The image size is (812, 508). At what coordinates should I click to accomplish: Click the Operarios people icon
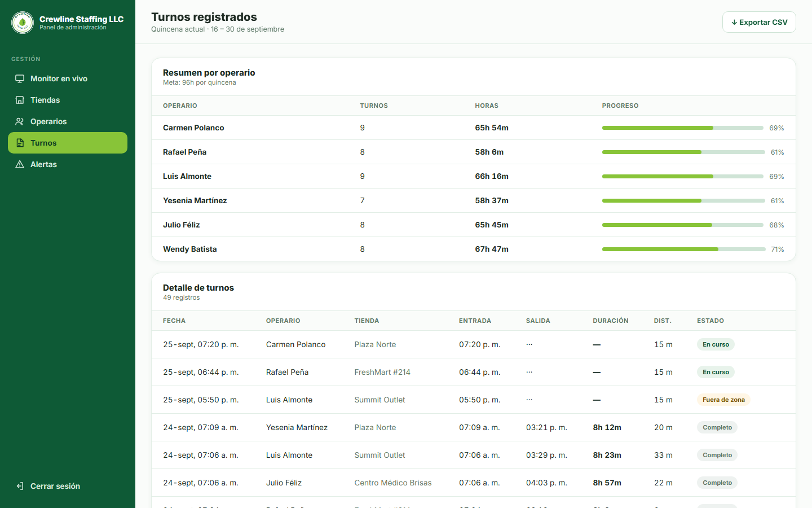click(x=20, y=121)
